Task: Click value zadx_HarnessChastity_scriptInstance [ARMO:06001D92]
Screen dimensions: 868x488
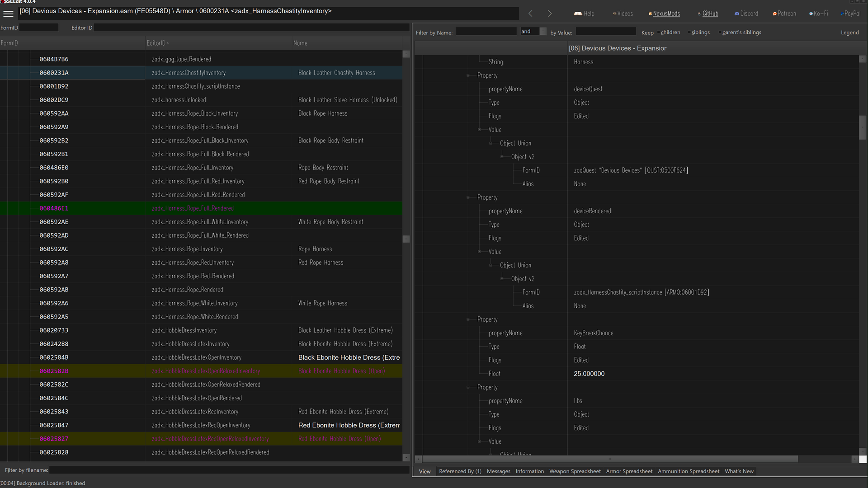Action: coord(641,292)
